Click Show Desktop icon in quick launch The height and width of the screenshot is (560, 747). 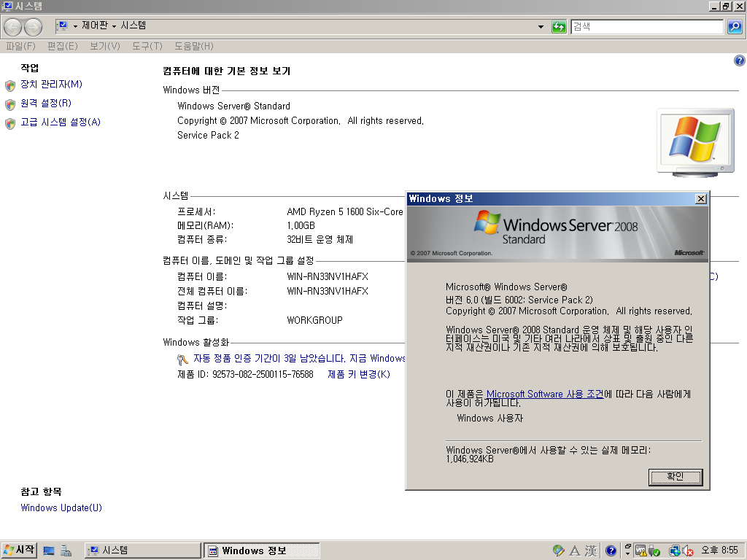(x=49, y=551)
